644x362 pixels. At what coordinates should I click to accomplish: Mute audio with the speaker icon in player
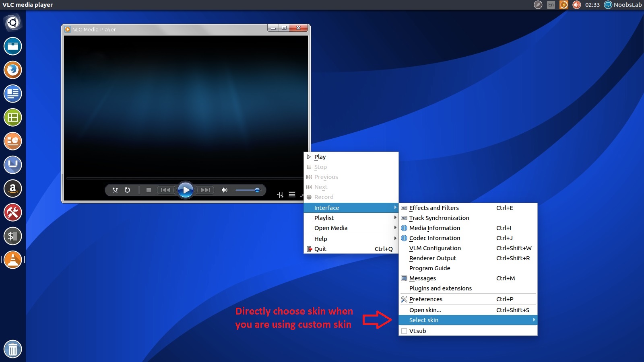(x=225, y=190)
